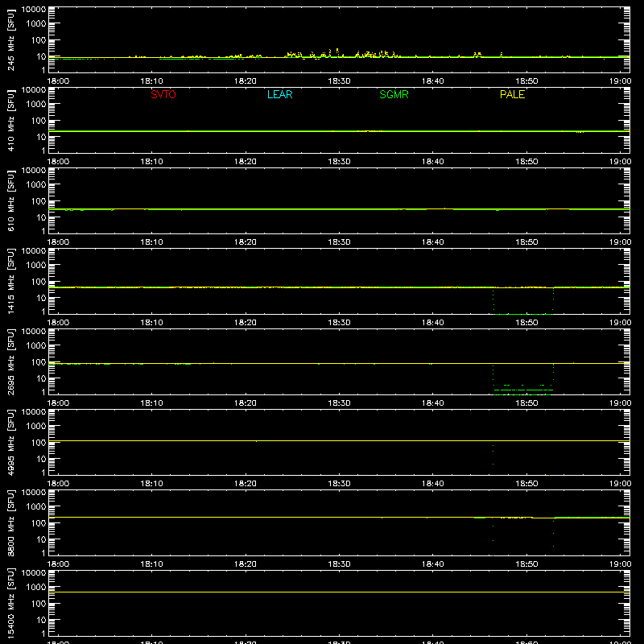The width and height of the screenshot is (644, 644).
Task: Click the cyan LEAR station label
Action: 279,94
